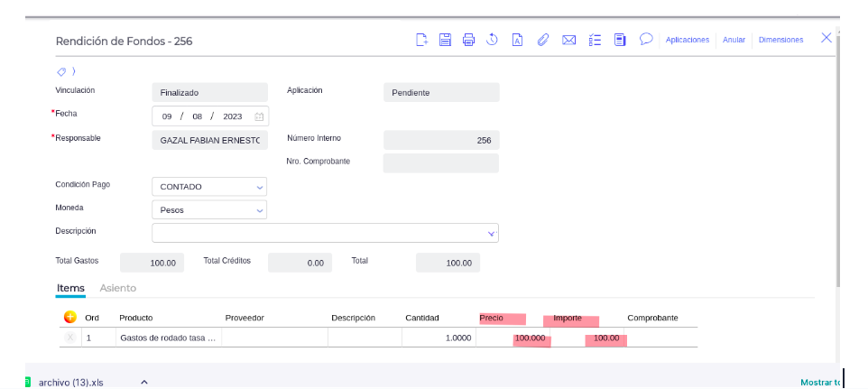Switch to the Asiento tab
This screenshot has width=868, height=389.
118,288
